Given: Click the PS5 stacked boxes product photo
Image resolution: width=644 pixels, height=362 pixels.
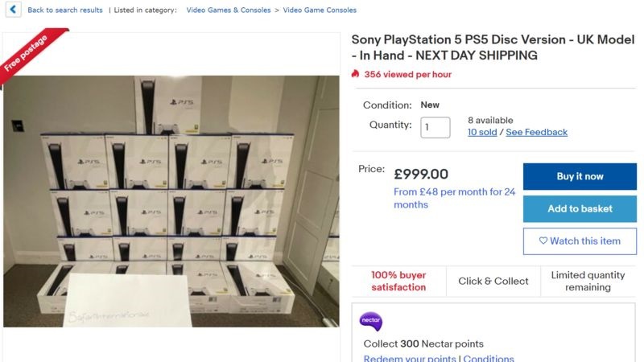Looking at the screenshot, I should 171,201.
